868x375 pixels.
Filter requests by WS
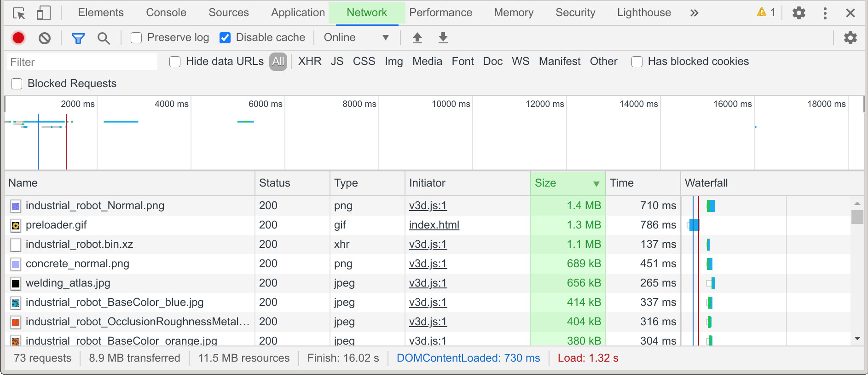point(521,62)
